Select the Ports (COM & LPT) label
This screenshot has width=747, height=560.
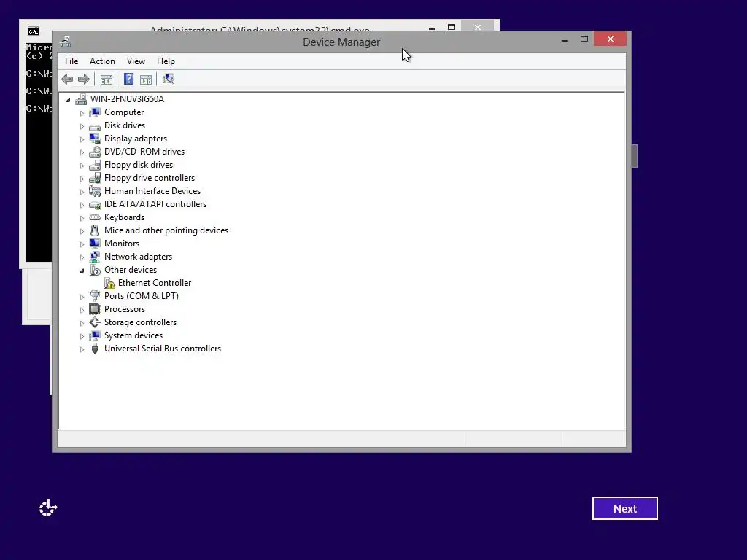pyautogui.click(x=142, y=296)
